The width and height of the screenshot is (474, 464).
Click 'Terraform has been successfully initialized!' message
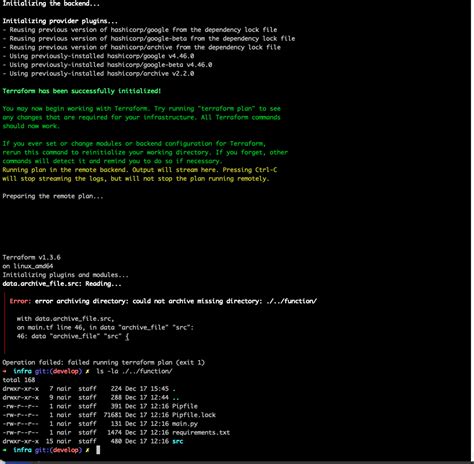(82, 91)
